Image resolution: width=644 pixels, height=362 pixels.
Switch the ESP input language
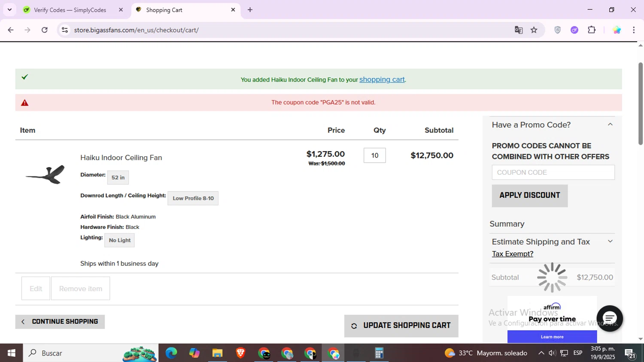tap(578, 353)
